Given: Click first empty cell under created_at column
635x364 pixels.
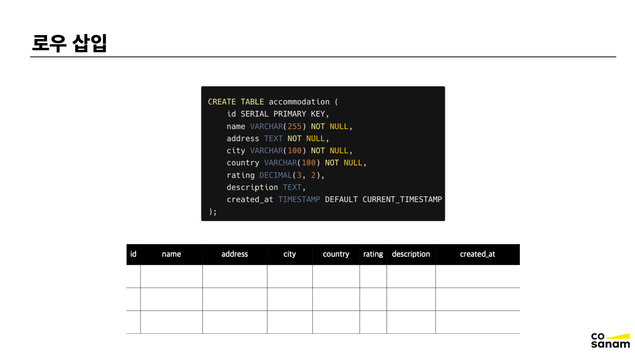Looking at the screenshot, I should click(477, 276).
